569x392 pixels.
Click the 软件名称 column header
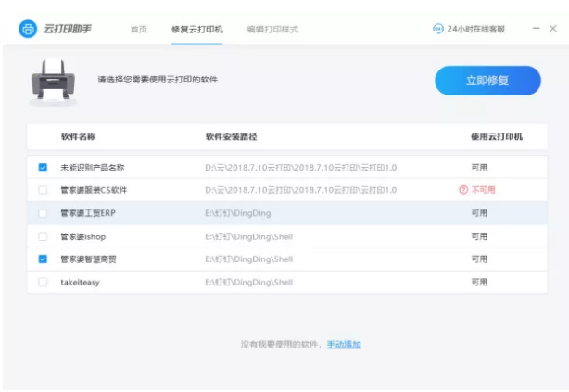[79, 136]
